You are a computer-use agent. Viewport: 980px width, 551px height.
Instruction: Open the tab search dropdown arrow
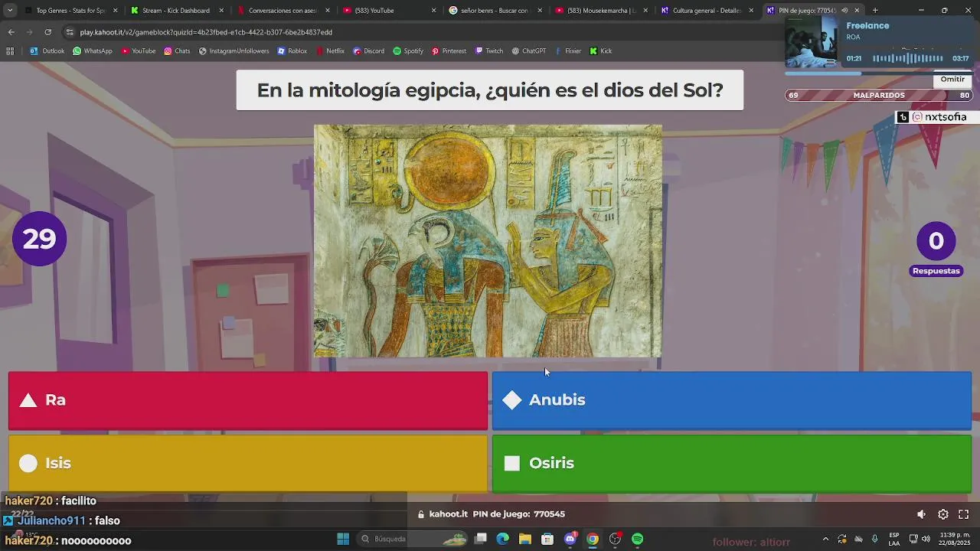pyautogui.click(x=10, y=11)
